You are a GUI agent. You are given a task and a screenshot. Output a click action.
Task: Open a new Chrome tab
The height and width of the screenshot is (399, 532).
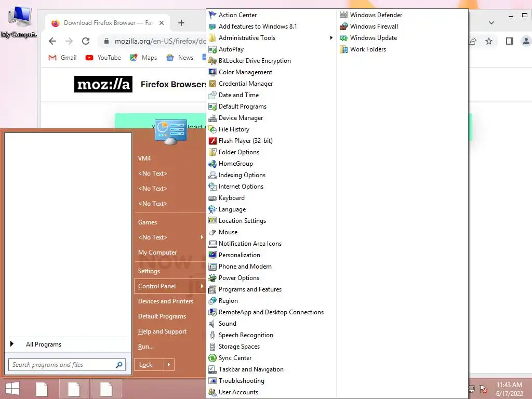click(x=181, y=23)
